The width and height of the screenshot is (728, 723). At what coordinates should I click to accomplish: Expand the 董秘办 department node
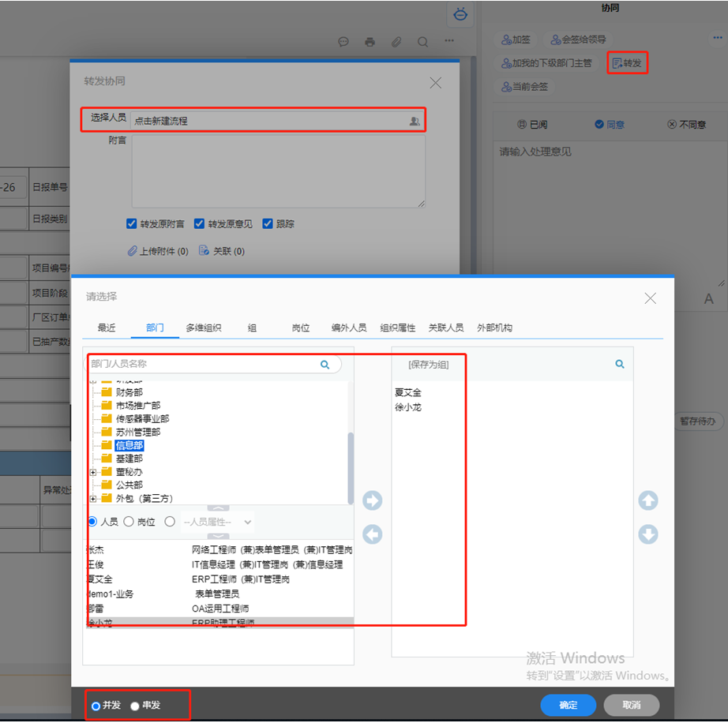93,472
